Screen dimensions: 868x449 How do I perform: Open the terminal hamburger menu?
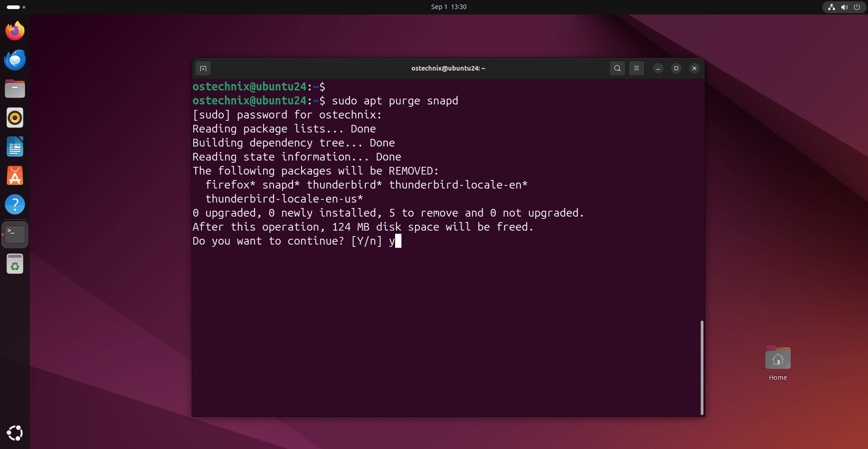tap(637, 68)
